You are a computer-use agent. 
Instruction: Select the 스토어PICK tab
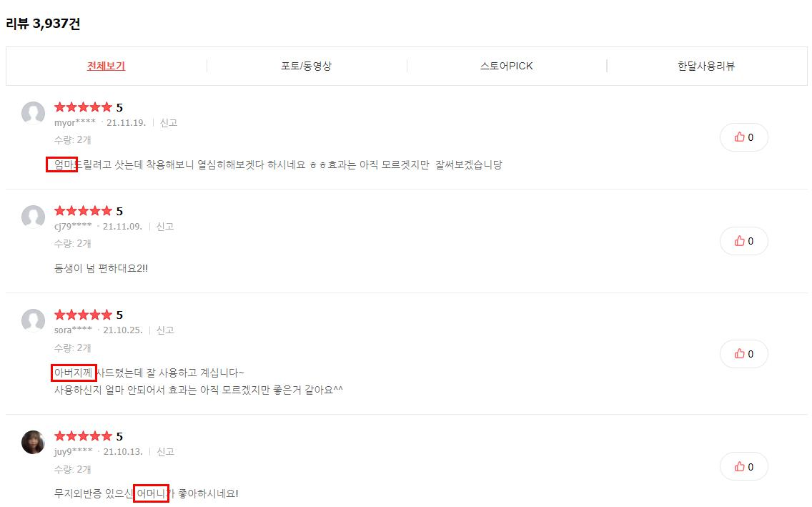[507, 66]
